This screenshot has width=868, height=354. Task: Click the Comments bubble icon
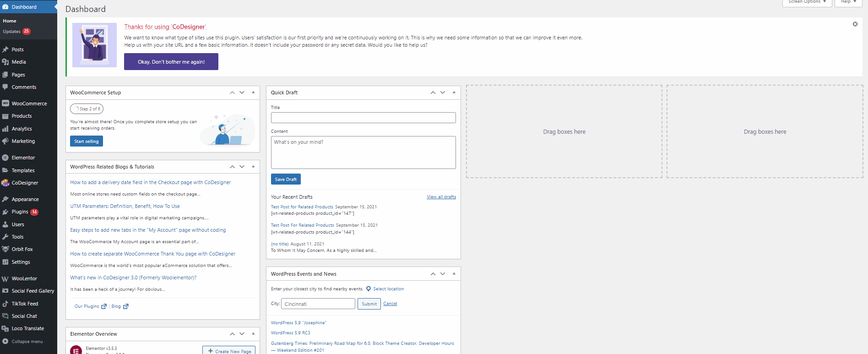tap(5, 87)
